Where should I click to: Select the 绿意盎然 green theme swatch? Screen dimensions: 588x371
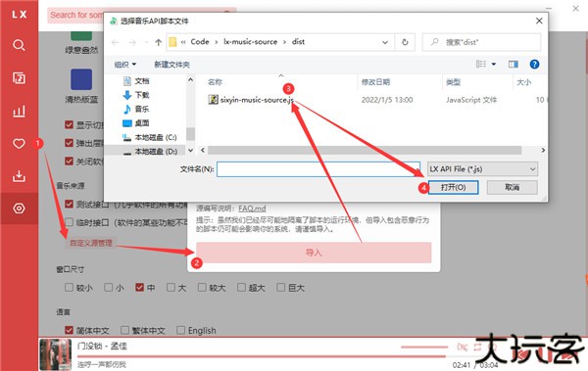click(81, 36)
